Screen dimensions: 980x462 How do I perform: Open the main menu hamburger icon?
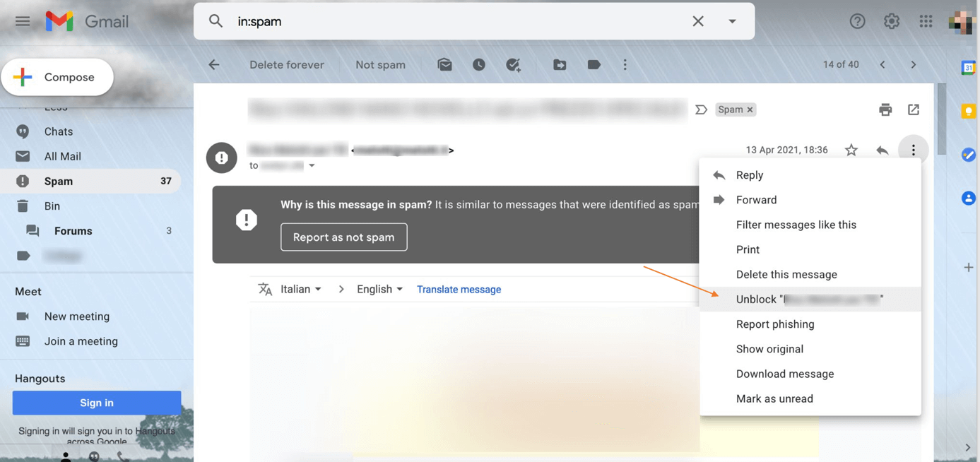click(x=23, y=21)
